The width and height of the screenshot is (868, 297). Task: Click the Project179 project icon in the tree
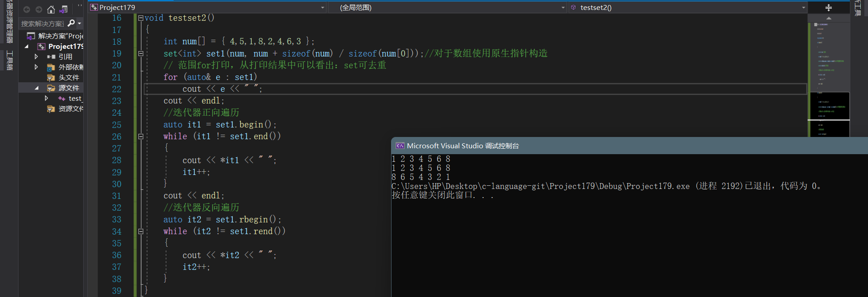coord(41,47)
